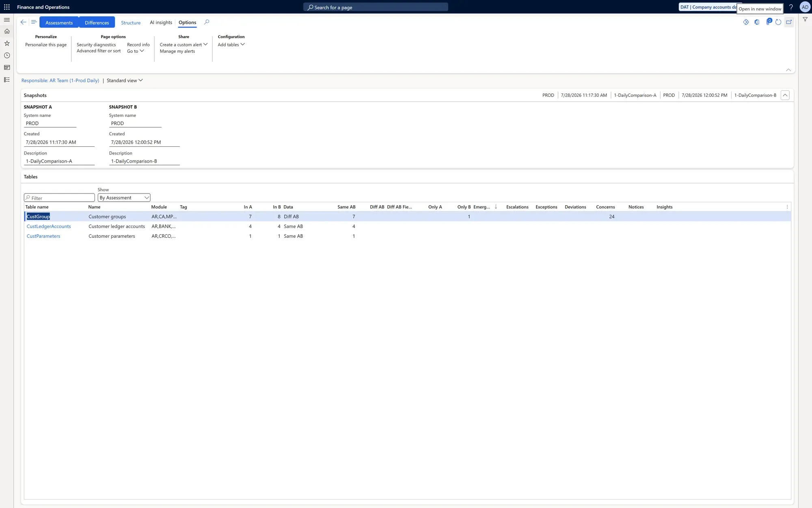This screenshot has width=812, height=508.
Task: Switch to the Structure tab
Action: (131, 23)
